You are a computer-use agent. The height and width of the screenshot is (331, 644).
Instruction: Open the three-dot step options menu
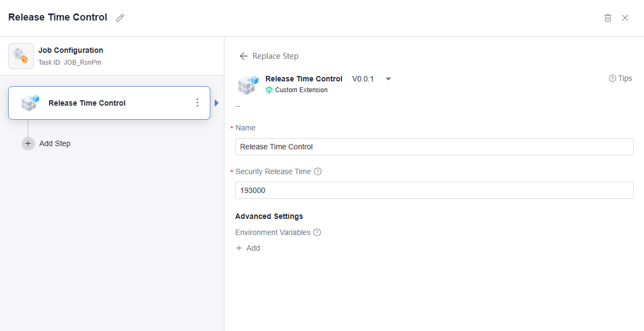[x=197, y=102]
